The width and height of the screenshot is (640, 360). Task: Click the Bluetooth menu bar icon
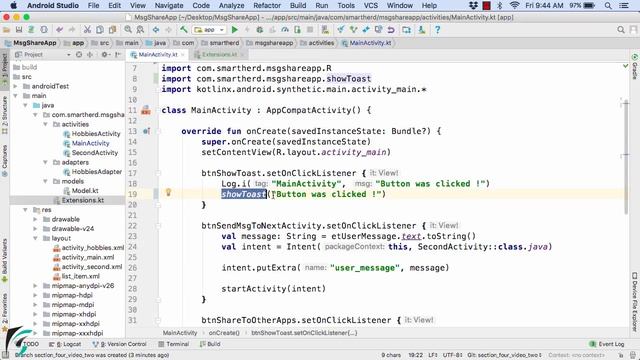tap(500, 5)
